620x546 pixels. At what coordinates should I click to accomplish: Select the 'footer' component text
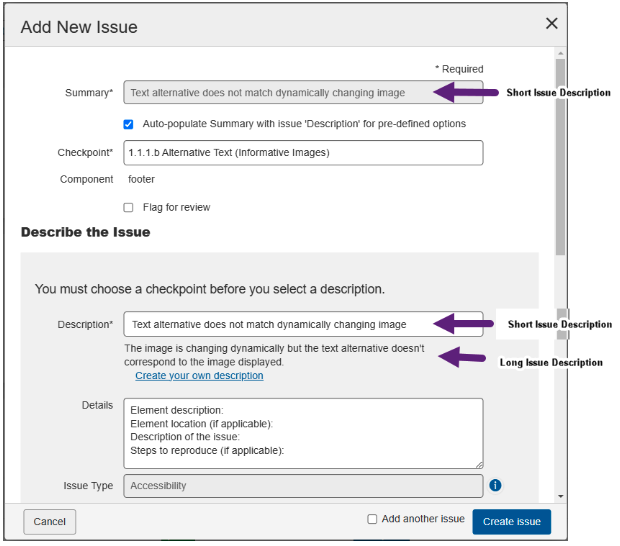point(141,179)
